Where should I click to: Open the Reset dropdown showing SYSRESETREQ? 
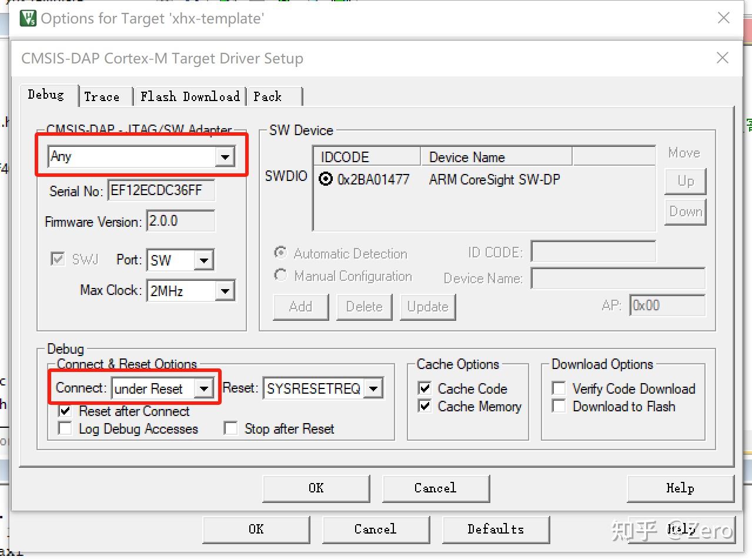373,388
